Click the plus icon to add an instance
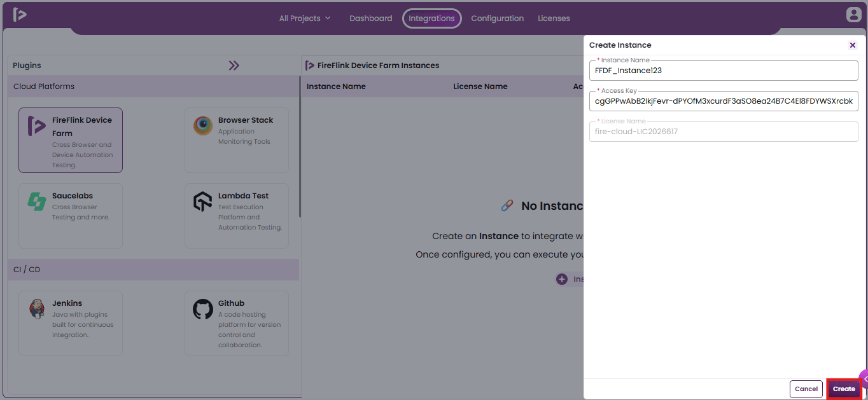Screen dimensions: 868x400 pos(562,279)
